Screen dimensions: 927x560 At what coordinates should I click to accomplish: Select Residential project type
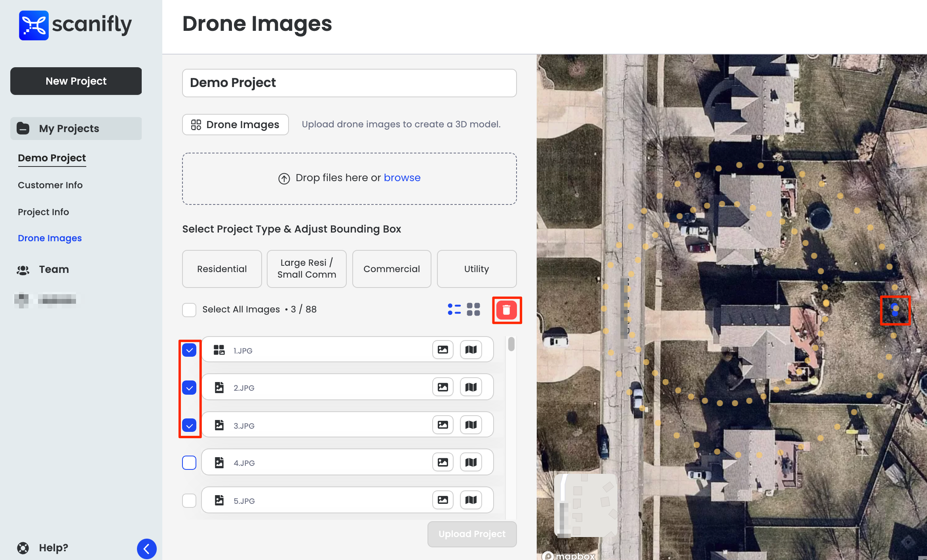(x=222, y=269)
